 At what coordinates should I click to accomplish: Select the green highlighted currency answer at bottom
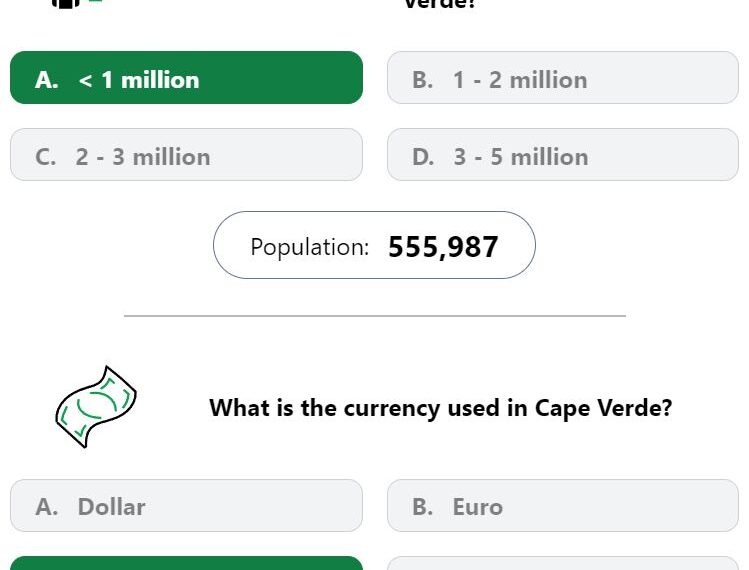pyautogui.click(x=186, y=563)
